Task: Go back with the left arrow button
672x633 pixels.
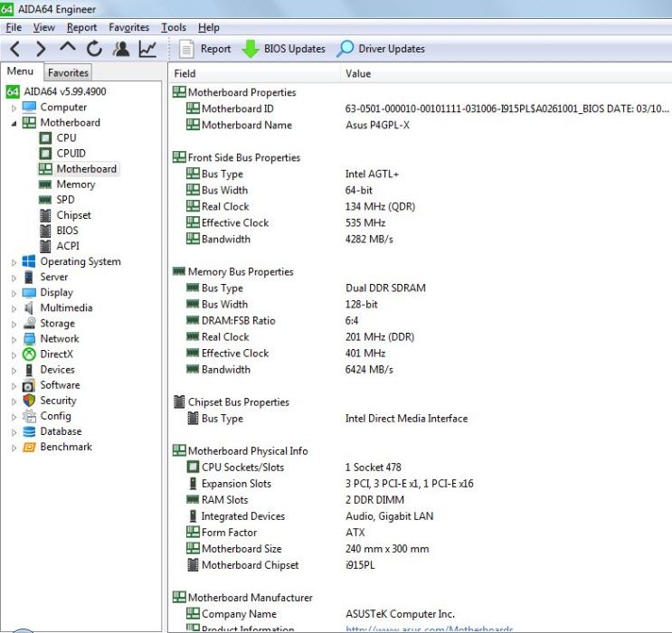Action: point(15,49)
